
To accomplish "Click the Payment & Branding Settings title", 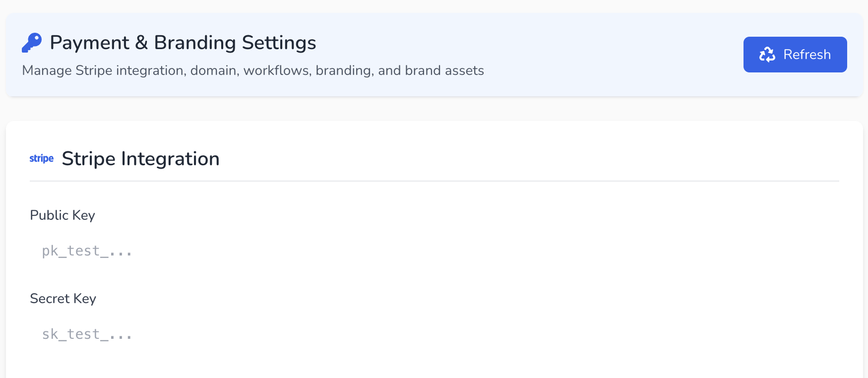I will point(183,43).
